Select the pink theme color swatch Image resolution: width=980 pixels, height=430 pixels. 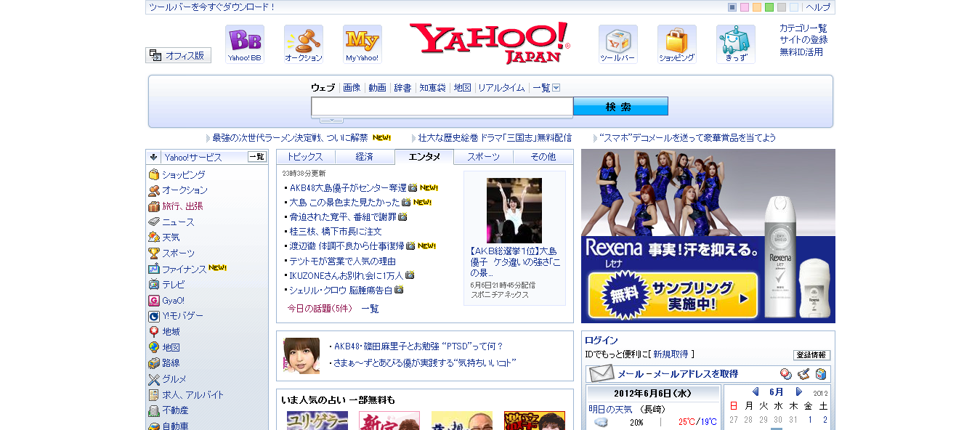[745, 7]
